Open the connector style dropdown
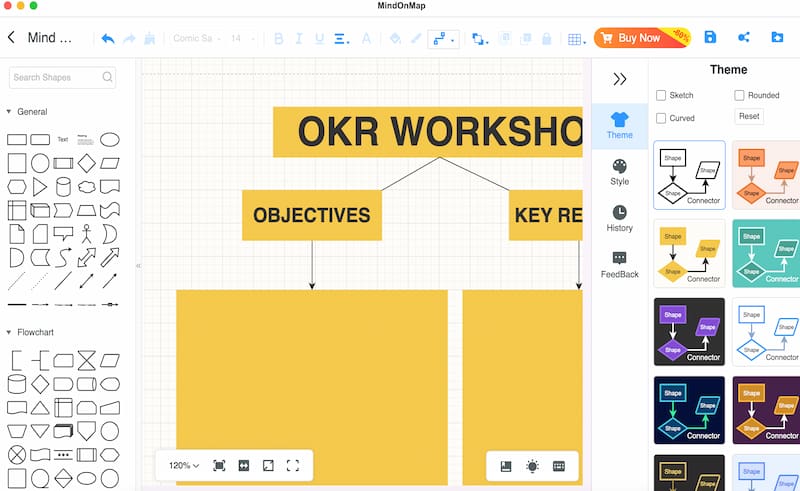This screenshot has width=800, height=491. point(443,38)
